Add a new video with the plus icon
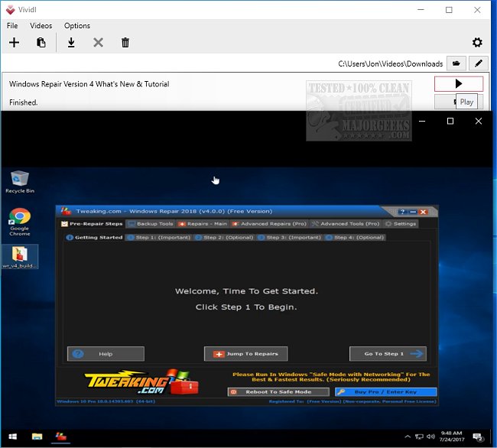The height and width of the screenshot is (448, 497). tap(14, 43)
